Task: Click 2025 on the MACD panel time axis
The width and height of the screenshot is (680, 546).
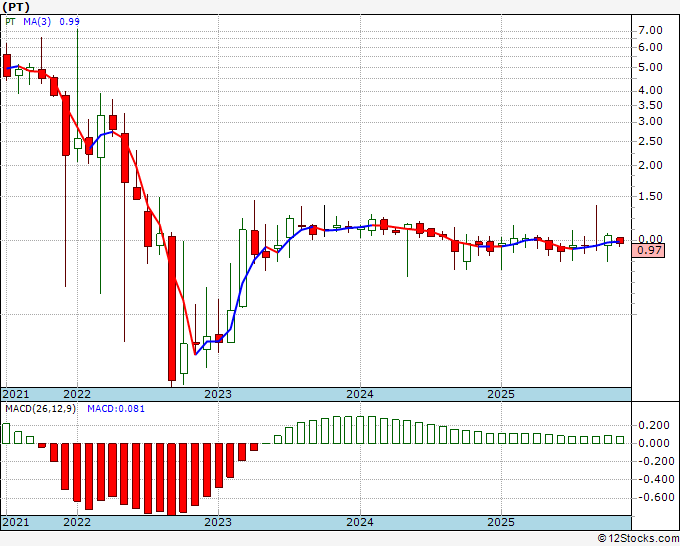Action: click(x=501, y=522)
